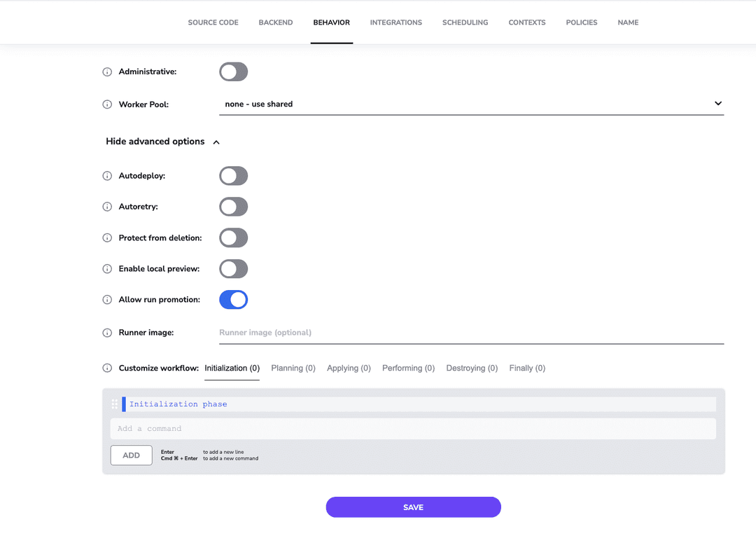Select the Planning (0) workflow phase
Viewport: 756px width, 536px height.
293,368
